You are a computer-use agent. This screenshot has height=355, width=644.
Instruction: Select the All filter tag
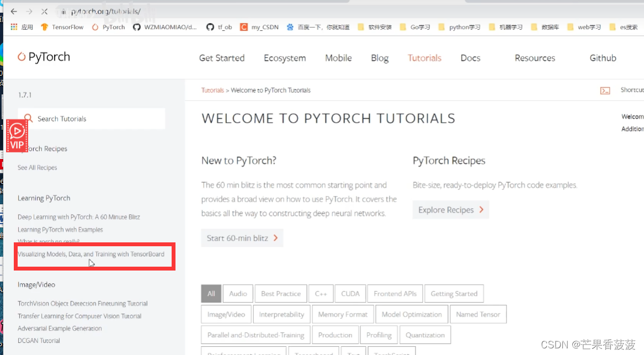[x=211, y=293]
